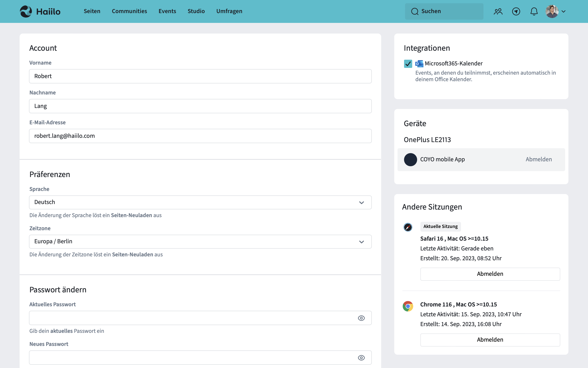Click the Safari session icon
Image resolution: width=588 pixels, height=368 pixels.
408,227
